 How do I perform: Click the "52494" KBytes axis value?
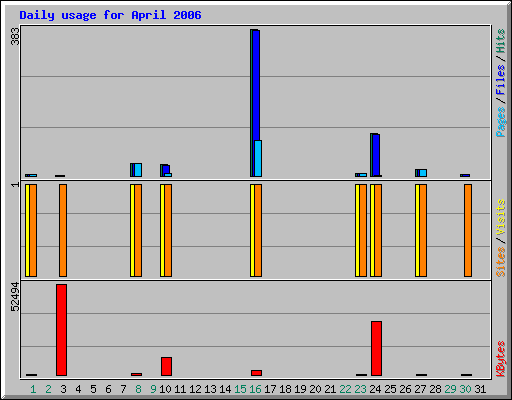click(15, 297)
